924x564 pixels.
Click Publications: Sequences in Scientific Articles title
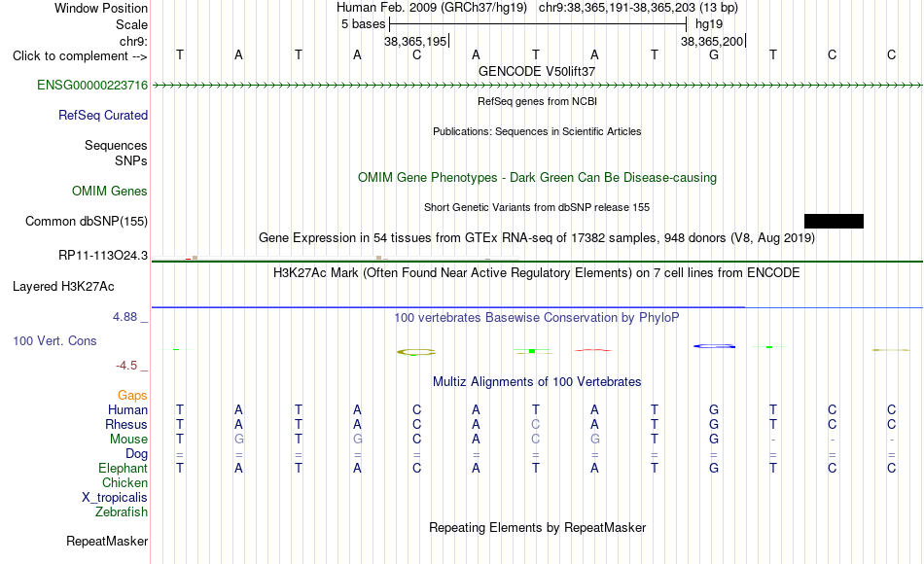point(537,131)
